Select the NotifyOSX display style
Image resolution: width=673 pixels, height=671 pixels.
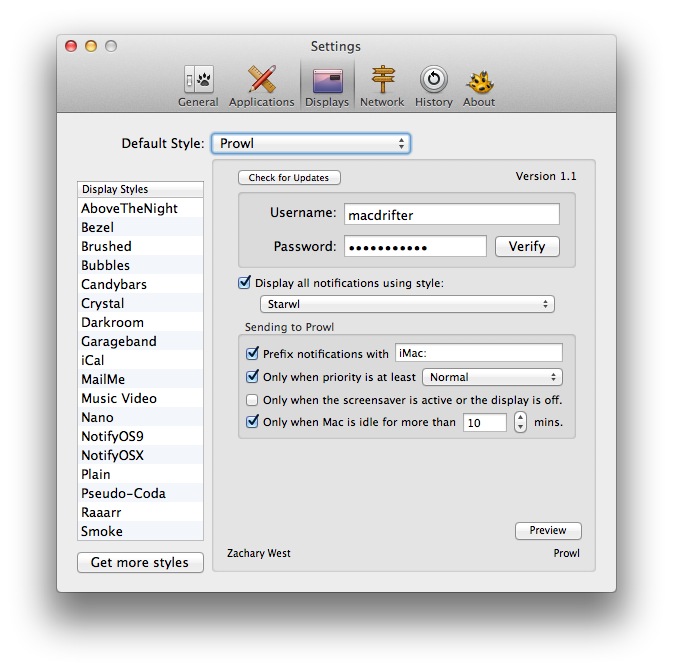click(x=140, y=455)
